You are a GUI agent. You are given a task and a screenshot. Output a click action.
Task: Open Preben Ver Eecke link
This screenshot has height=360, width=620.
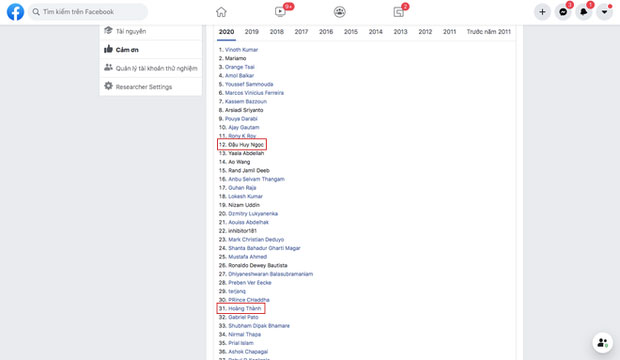250,283
